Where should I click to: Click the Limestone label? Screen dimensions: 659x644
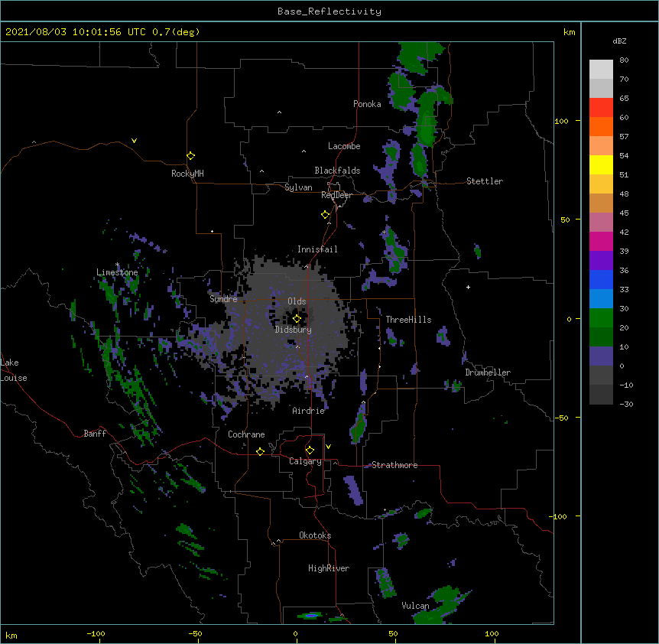point(117,272)
